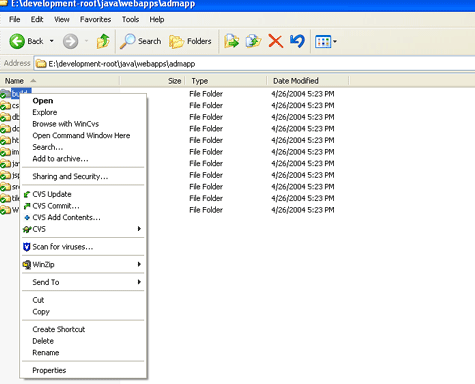Select the jsp folder icon
This screenshot has height=384, width=475.
(x=5, y=175)
